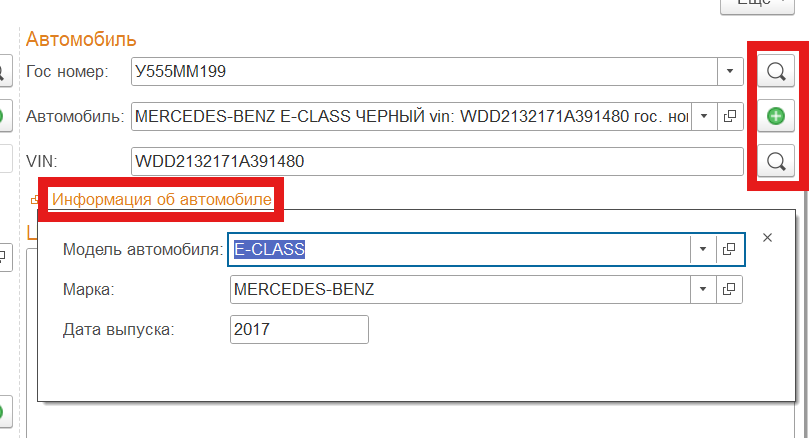This screenshot has height=438, width=809.
Task: Open the Модель автомобиля dropdown list
Action: coord(703,249)
